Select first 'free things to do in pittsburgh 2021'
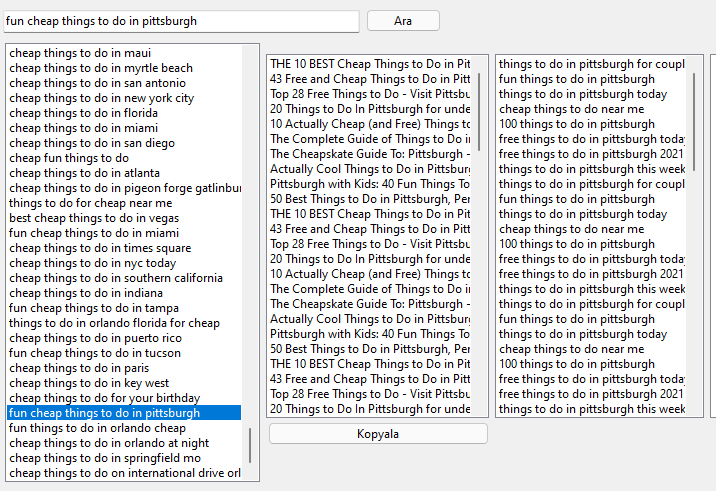 pos(591,154)
